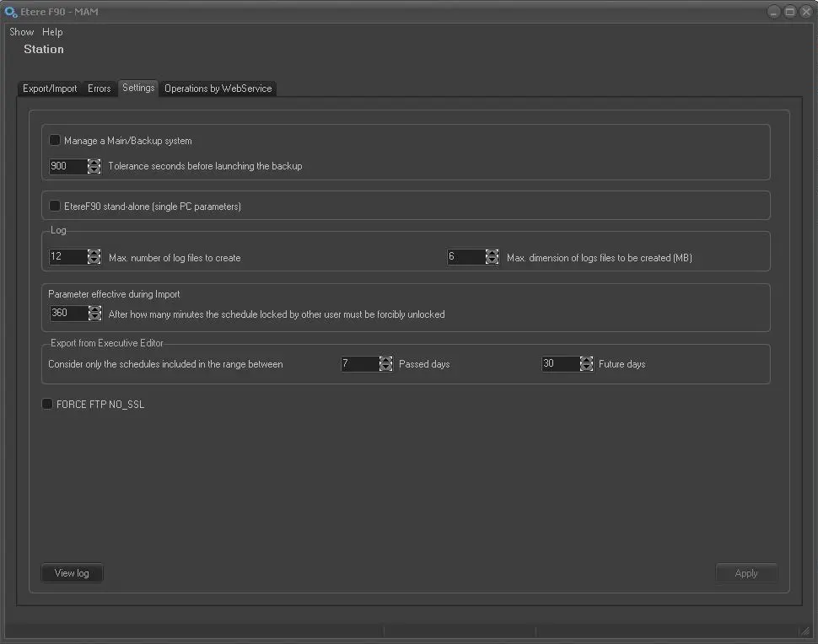Decrease the Future days spinner
The height and width of the screenshot is (644, 818).
click(586, 368)
